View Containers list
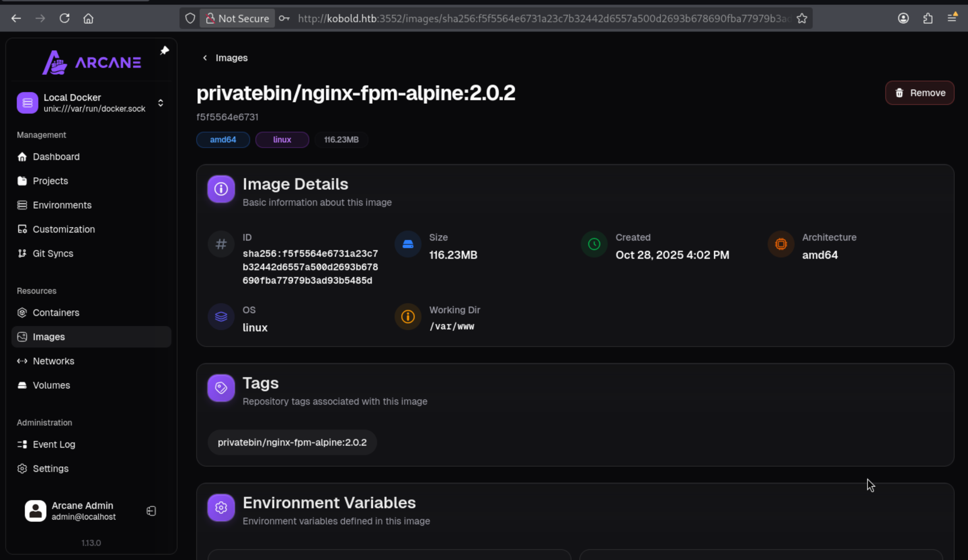The height and width of the screenshot is (560, 968). coord(56,313)
